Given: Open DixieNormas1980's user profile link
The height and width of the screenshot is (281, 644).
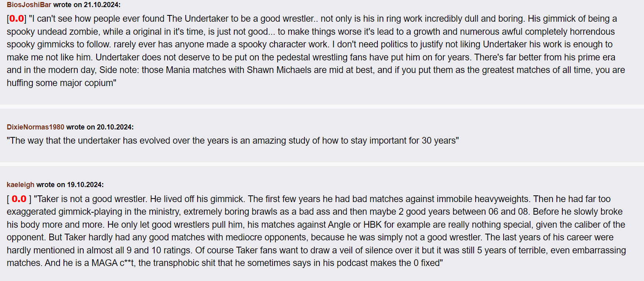Looking at the screenshot, I should (x=35, y=127).
